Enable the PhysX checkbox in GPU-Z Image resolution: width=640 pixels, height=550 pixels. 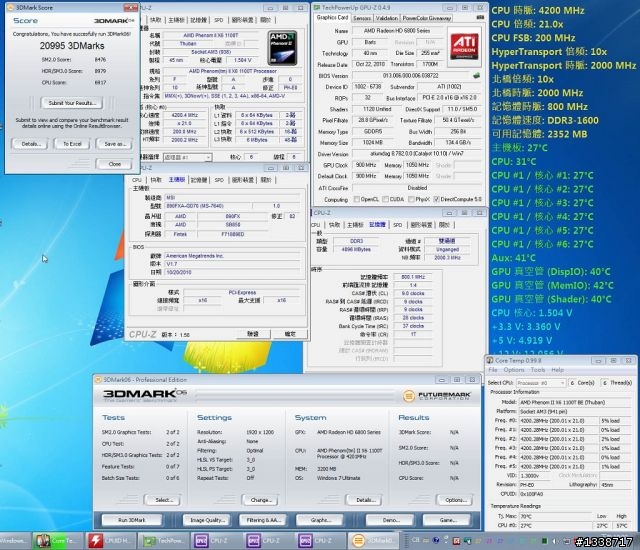[411, 199]
